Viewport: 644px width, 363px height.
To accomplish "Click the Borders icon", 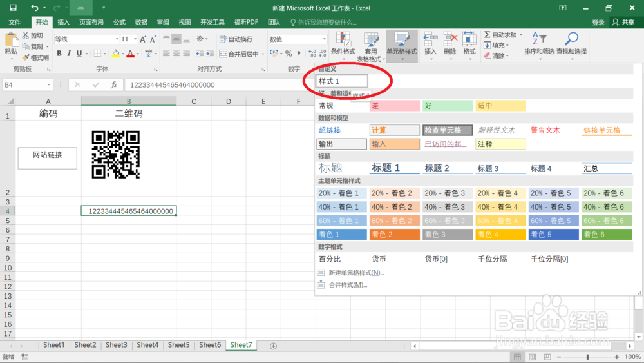I will [97, 54].
